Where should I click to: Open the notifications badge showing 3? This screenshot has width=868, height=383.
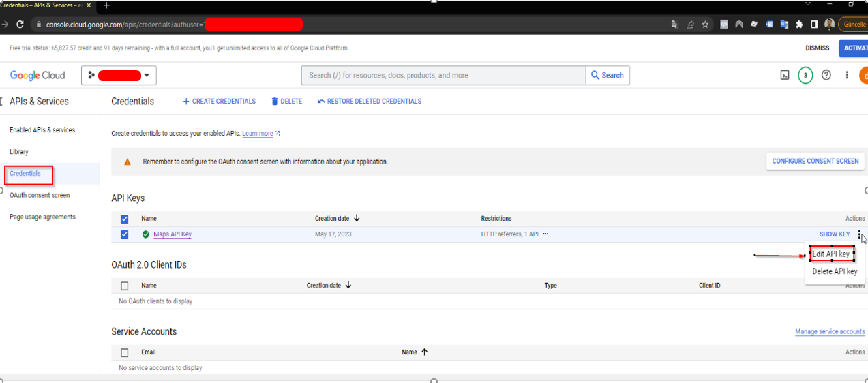805,75
